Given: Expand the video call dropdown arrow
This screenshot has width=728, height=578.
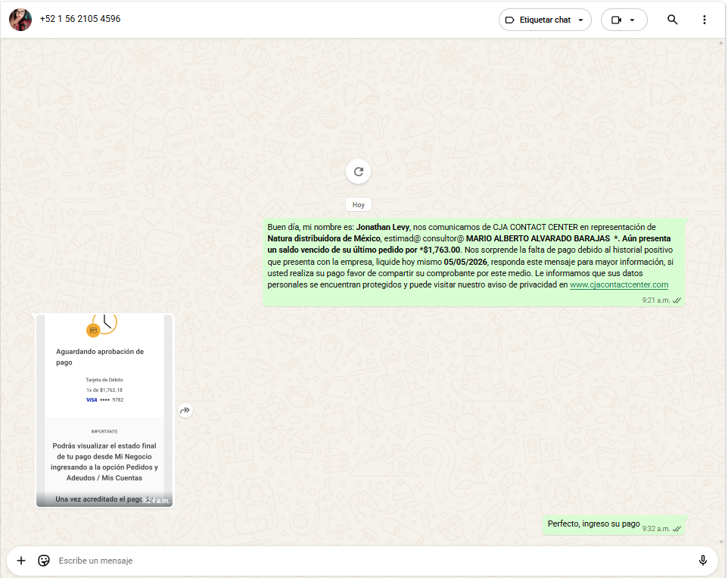Looking at the screenshot, I should pos(632,20).
